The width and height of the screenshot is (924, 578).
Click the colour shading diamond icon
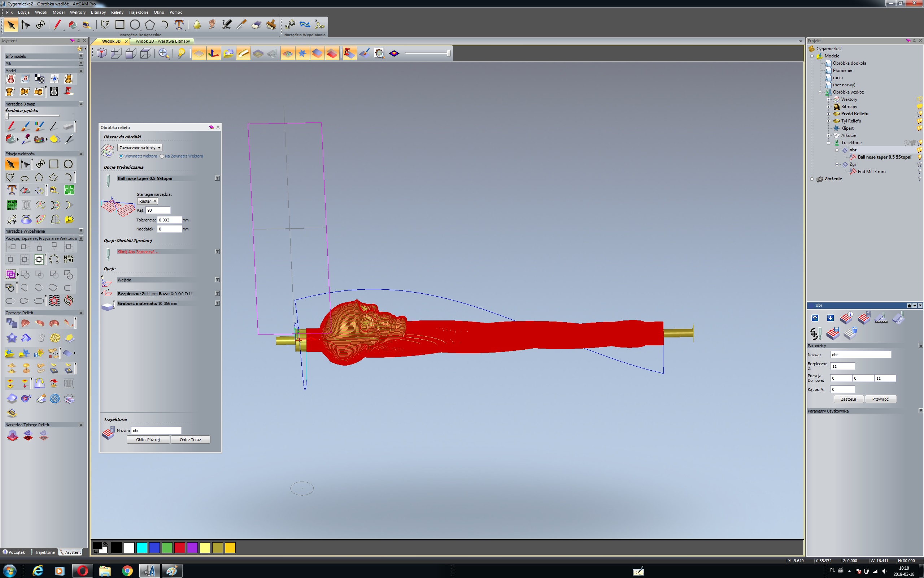394,53
